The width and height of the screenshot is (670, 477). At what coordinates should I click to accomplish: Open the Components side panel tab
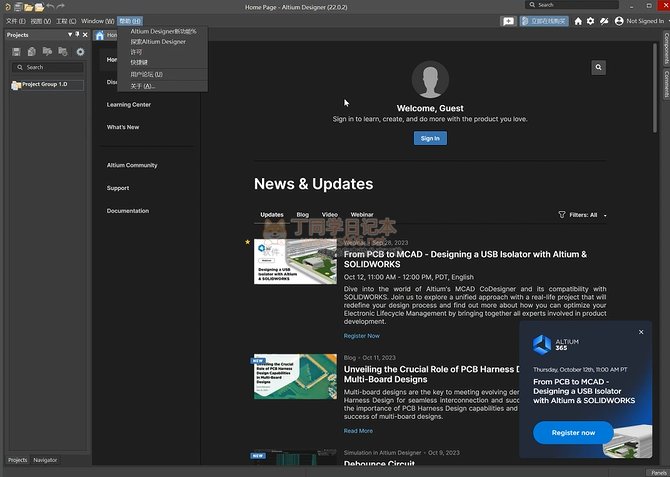click(x=665, y=49)
